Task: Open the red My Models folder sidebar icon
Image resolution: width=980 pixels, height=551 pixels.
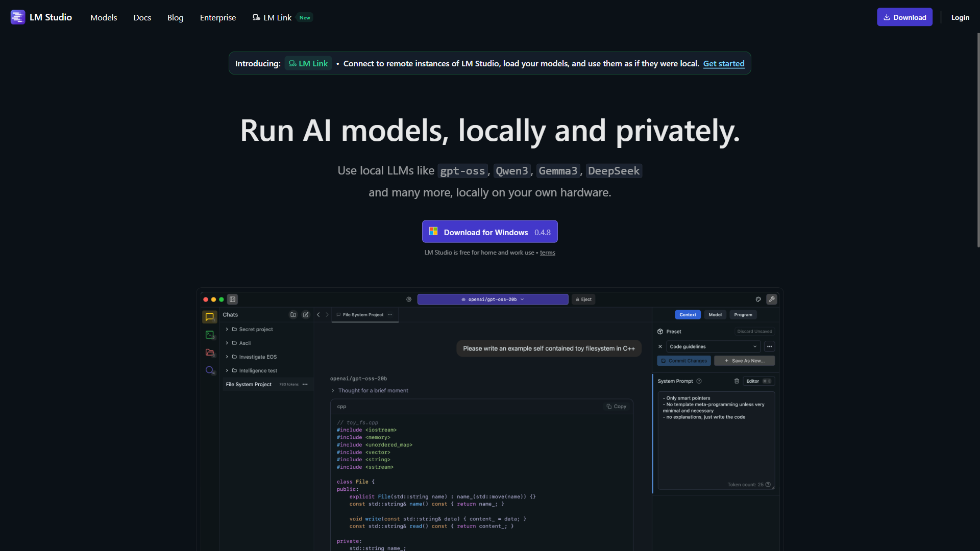Action: point(209,353)
